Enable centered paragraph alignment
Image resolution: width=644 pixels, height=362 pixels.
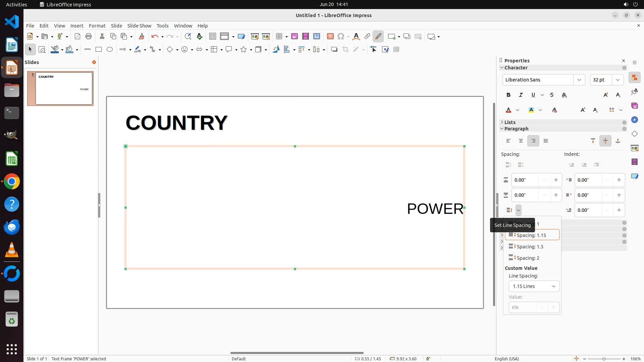(521, 141)
